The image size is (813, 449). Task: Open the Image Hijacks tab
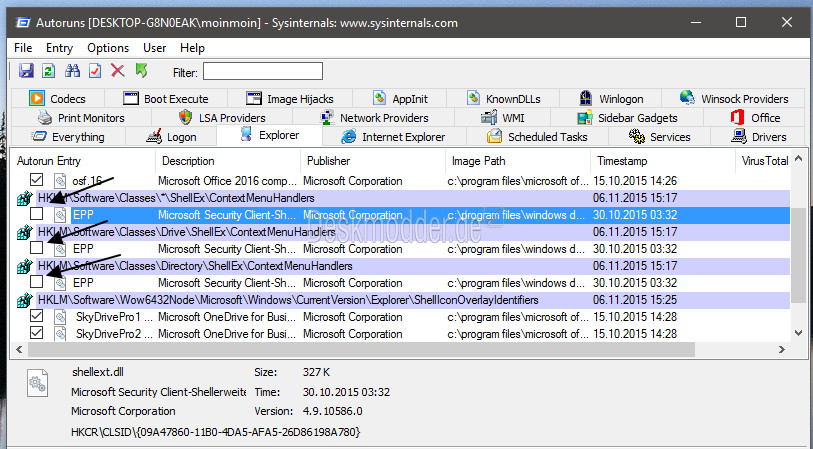click(x=290, y=99)
